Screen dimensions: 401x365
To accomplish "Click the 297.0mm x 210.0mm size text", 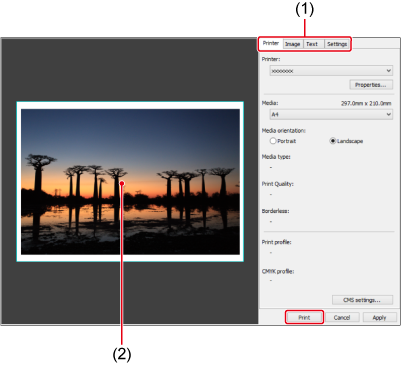I will (366, 103).
